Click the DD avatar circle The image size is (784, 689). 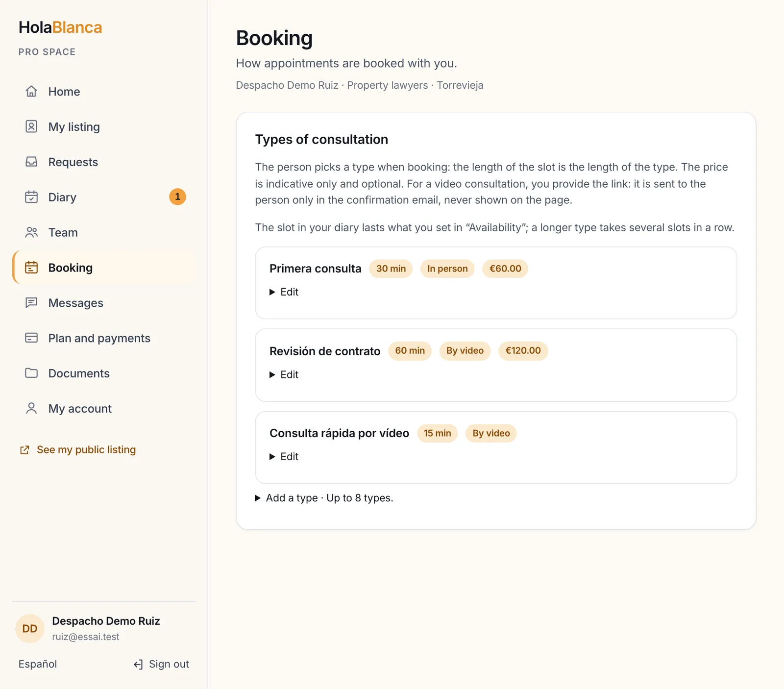tap(30, 629)
